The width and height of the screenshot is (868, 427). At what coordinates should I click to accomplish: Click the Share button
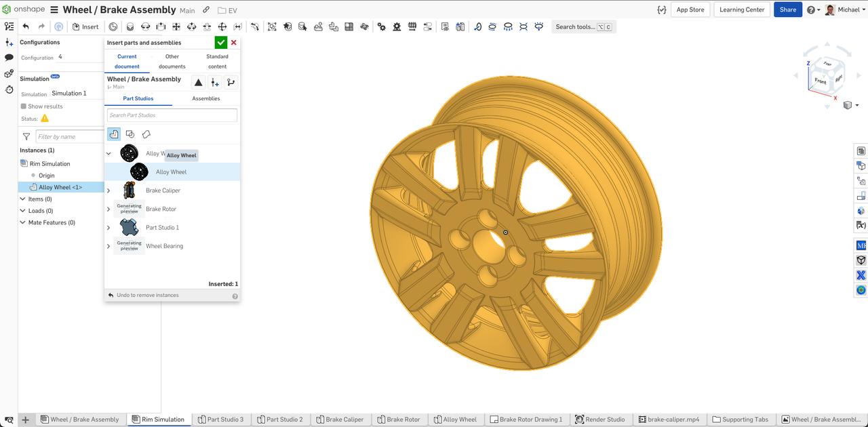[x=787, y=9]
